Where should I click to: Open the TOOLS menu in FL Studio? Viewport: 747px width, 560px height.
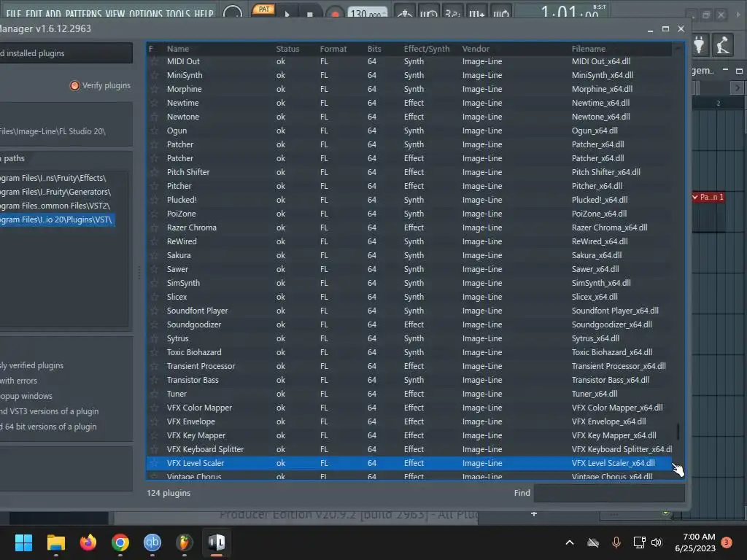pos(178,13)
